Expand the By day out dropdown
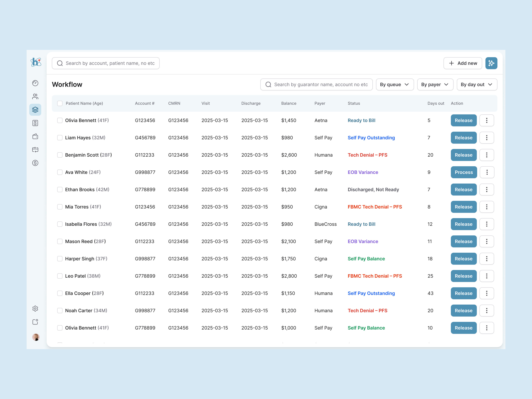The width and height of the screenshot is (532, 399). [x=477, y=84]
